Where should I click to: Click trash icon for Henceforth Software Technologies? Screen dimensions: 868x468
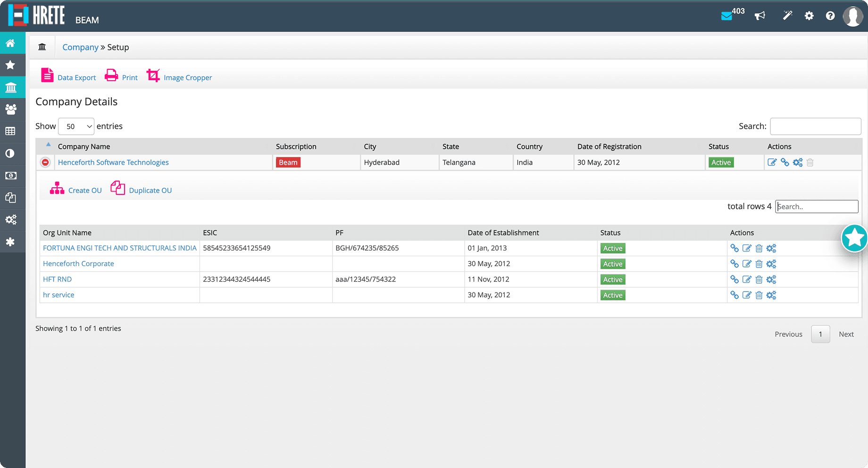coord(810,162)
